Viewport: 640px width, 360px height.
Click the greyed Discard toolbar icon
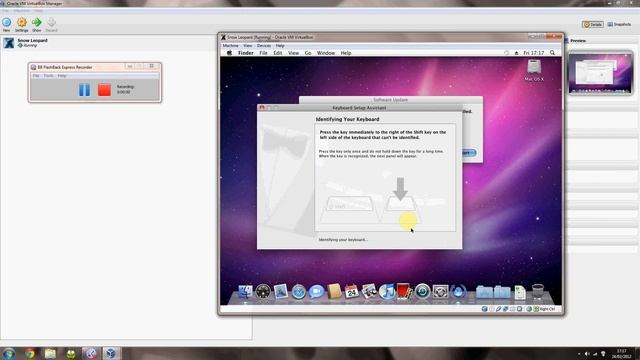click(x=51, y=22)
